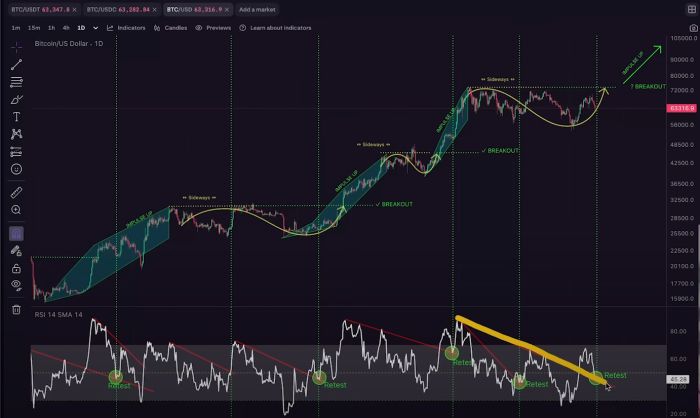Select the trend line drawing tool
Image resolution: width=700 pixels, height=418 pixels.
[x=16, y=65]
